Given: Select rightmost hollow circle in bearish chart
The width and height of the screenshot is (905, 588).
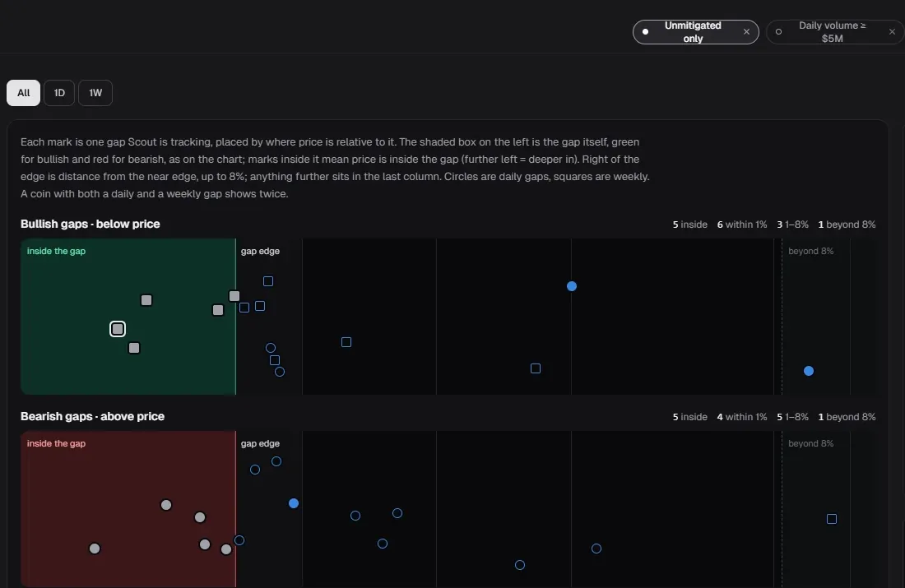Looking at the screenshot, I should click(596, 549).
